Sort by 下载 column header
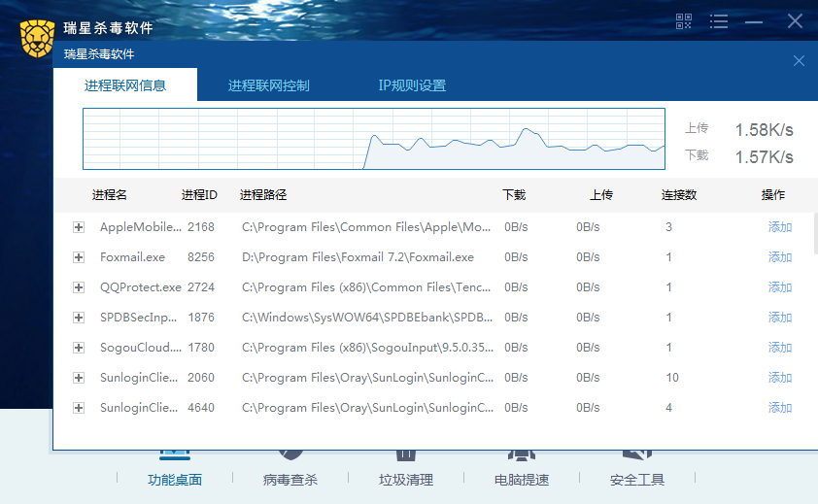The height and width of the screenshot is (504, 818). click(514, 194)
